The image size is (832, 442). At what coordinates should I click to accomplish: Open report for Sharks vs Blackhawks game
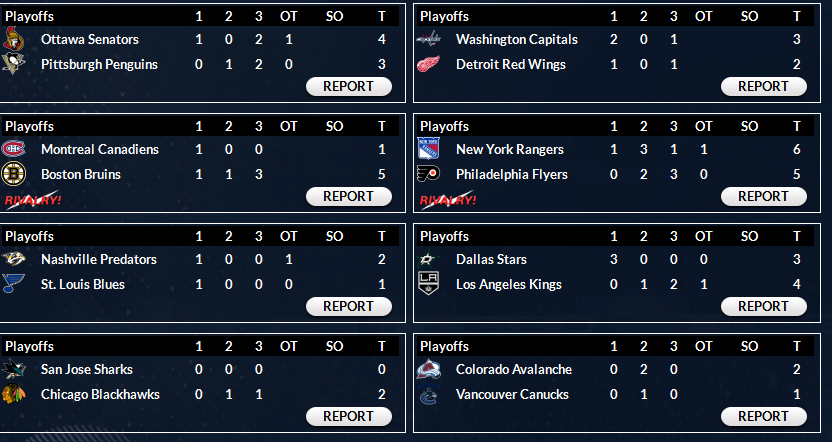pyautogui.click(x=348, y=416)
